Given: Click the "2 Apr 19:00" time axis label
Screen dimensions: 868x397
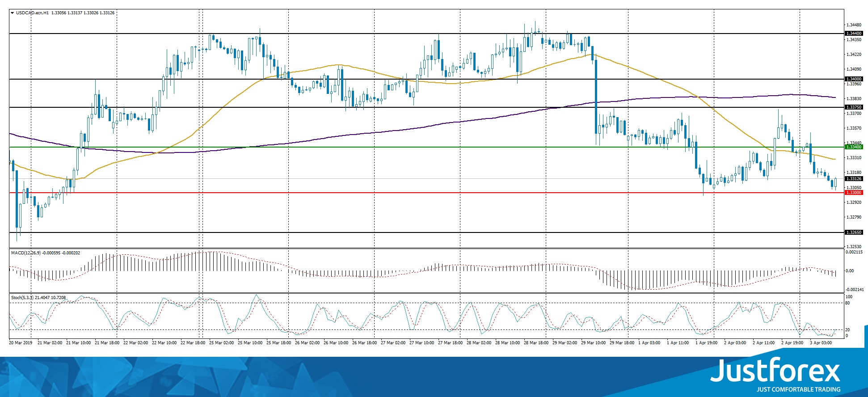Looking at the screenshot, I should coord(792,343).
